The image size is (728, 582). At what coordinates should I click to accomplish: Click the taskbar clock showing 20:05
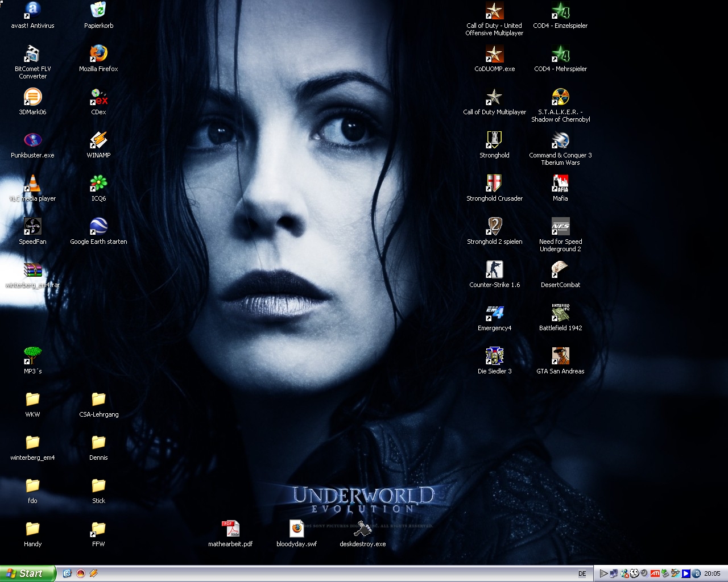(712, 573)
